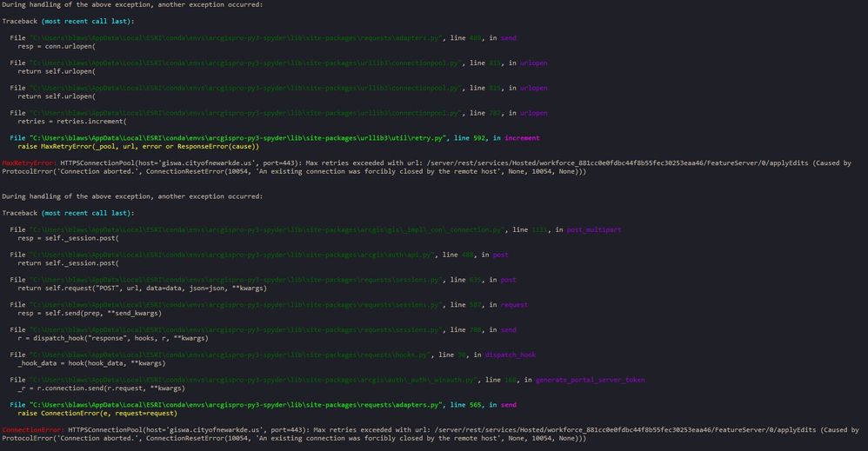The height and width of the screenshot is (451, 868).
Task: Click the 'raise MaxRetryError(_pool, url' code line
Action: (138, 147)
